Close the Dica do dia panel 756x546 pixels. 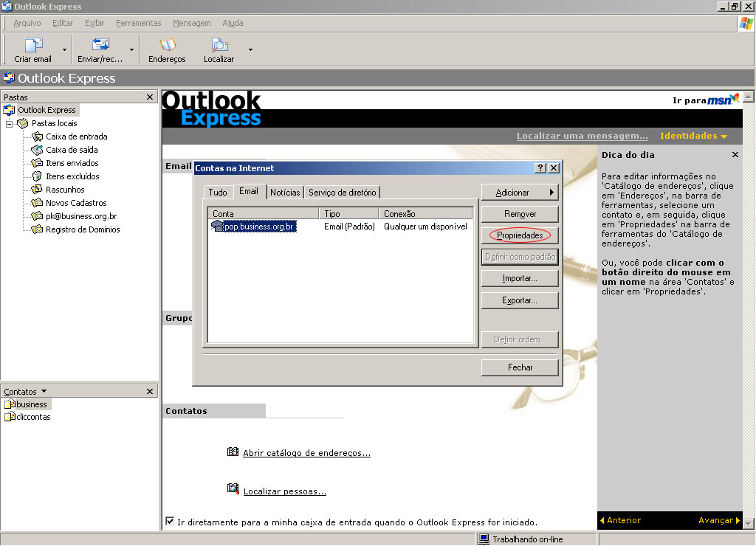735,155
